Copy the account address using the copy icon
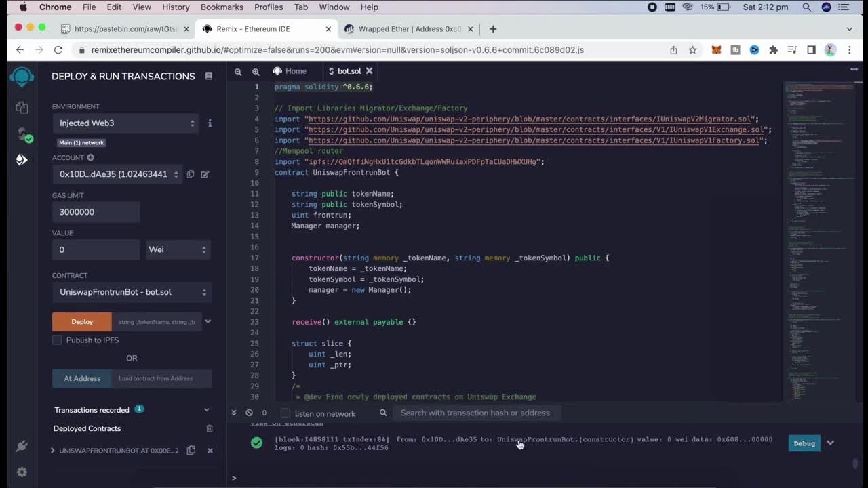 click(x=191, y=174)
